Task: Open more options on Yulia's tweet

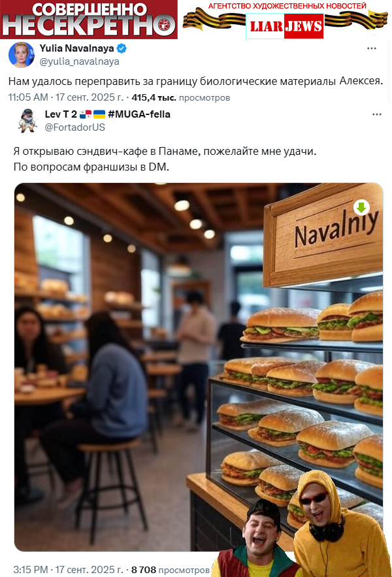Action: click(372, 48)
